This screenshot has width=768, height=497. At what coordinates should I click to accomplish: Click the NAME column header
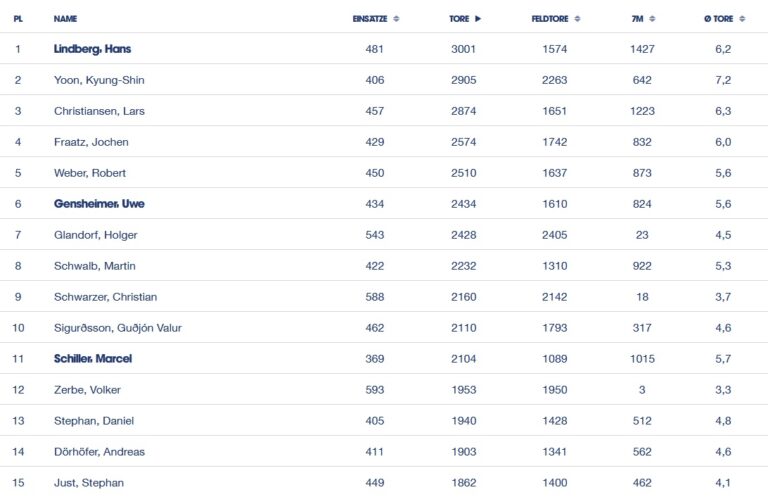coord(65,19)
